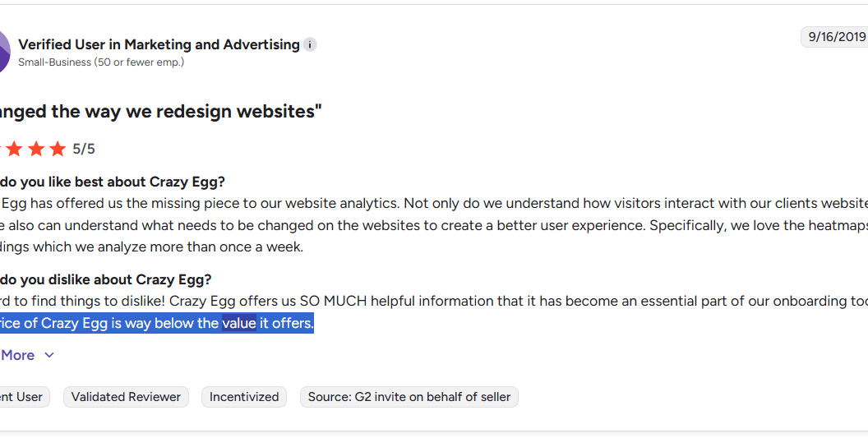Click the 'like best about Crazy Egg?' heading
868x438 pixels.
(115, 182)
